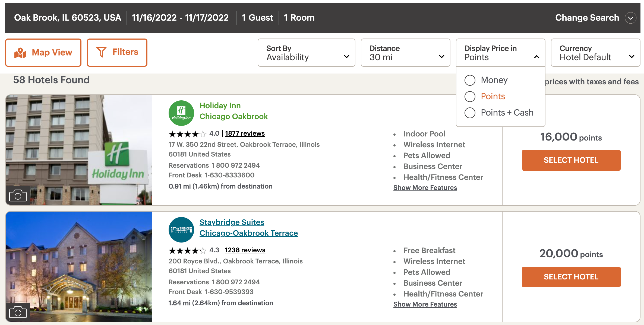Select Hotel for Holiday Inn Chicago Oakbrook
This screenshot has height=325, width=644.
pyautogui.click(x=571, y=160)
